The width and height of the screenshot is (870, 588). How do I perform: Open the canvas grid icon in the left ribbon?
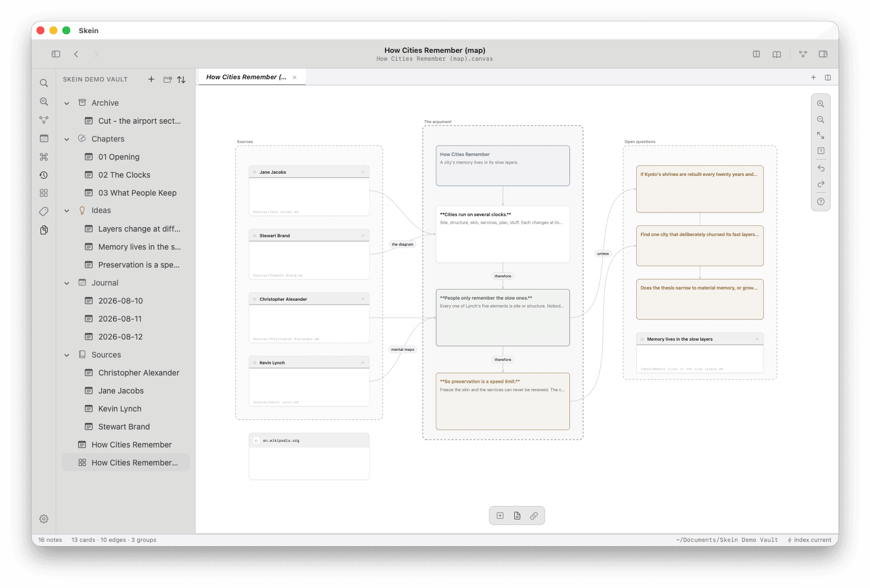[x=44, y=193]
